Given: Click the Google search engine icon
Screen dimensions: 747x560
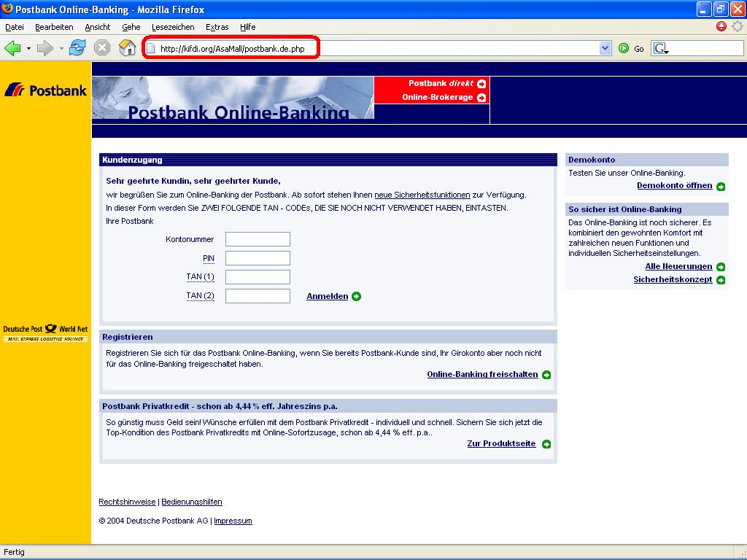Looking at the screenshot, I should tap(661, 48).
